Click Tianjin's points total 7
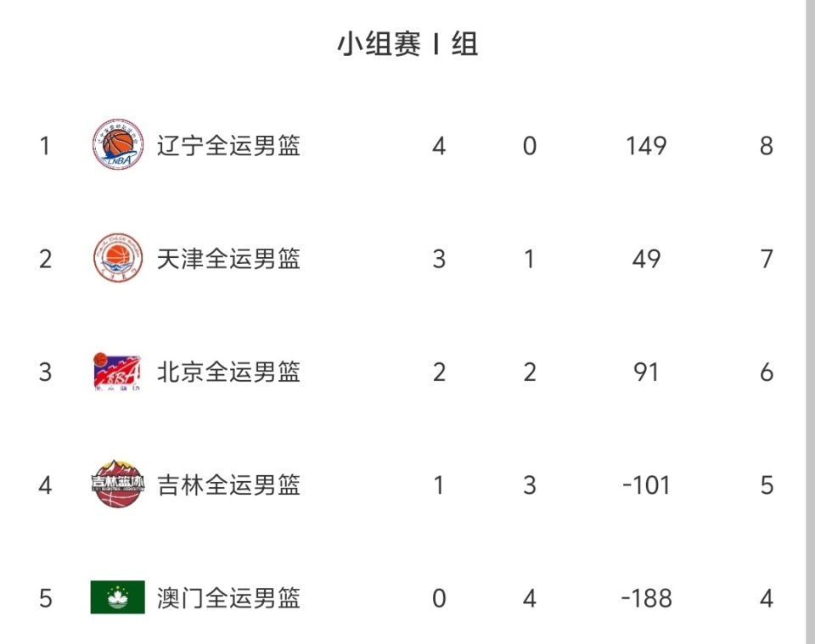The image size is (815, 644). [x=767, y=259]
